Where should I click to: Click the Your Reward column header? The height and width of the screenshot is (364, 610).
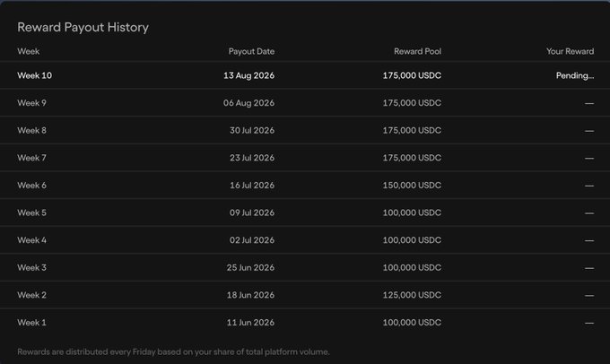click(570, 51)
